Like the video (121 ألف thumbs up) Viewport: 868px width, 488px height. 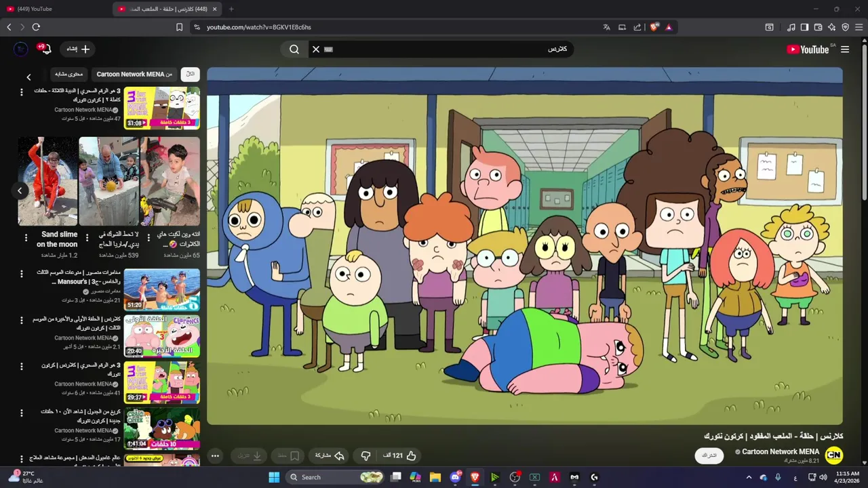point(400,455)
